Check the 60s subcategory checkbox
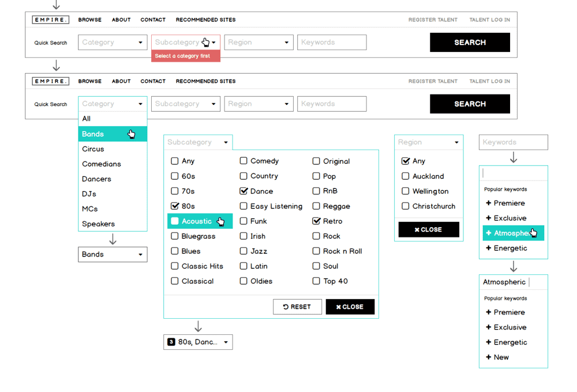 click(175, 176)
